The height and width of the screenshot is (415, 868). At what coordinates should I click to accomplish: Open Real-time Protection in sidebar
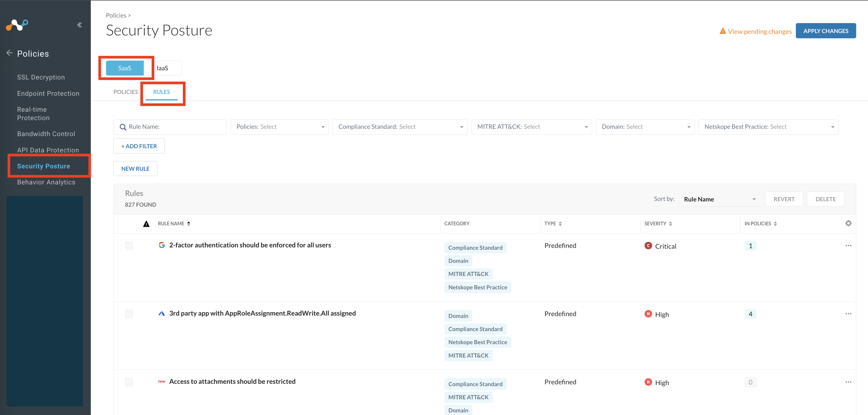[x=33, y=114]
